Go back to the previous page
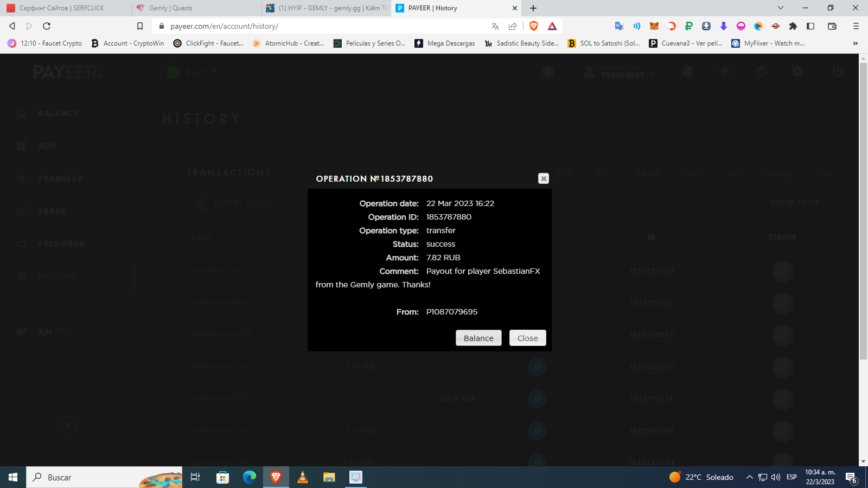This screenshot has width=868, height=488. [x=12, y=26]
